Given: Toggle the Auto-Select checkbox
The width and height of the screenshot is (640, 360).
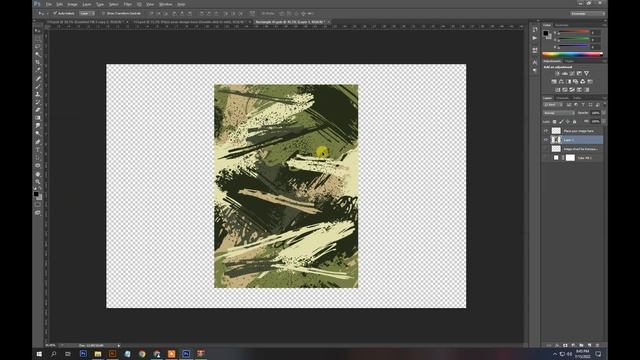Looking at the screenshot, I should point(55,13).
